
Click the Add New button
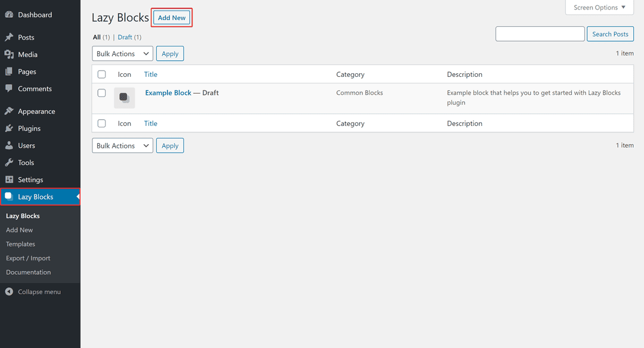point(171,17)
